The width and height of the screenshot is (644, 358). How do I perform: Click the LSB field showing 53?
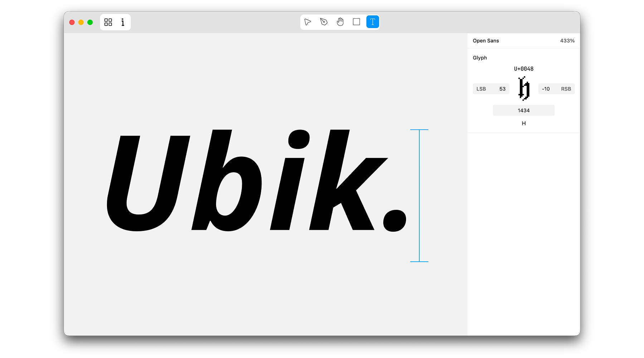[x=491, y=89]
